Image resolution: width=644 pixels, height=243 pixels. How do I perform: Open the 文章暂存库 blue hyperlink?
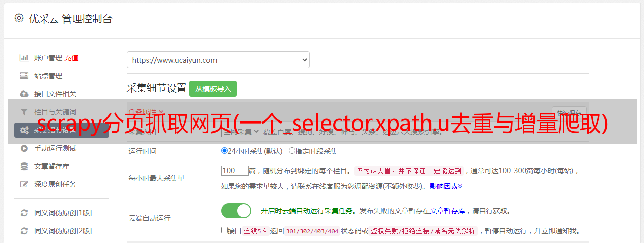coord(448,211)
